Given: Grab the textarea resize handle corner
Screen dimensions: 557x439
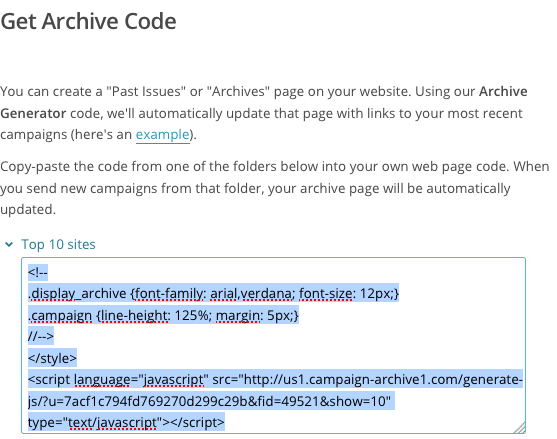Looking at the screenshot, I should [x=519, y=427].
